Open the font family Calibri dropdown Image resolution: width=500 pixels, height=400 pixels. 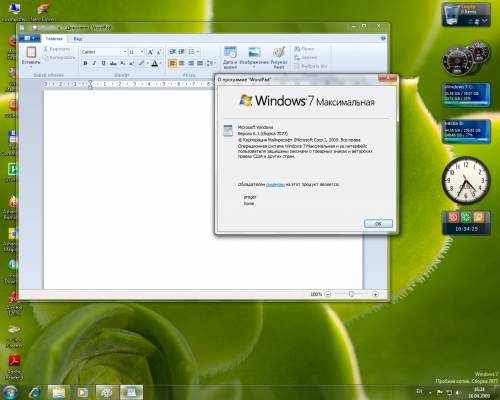point(125,52)
